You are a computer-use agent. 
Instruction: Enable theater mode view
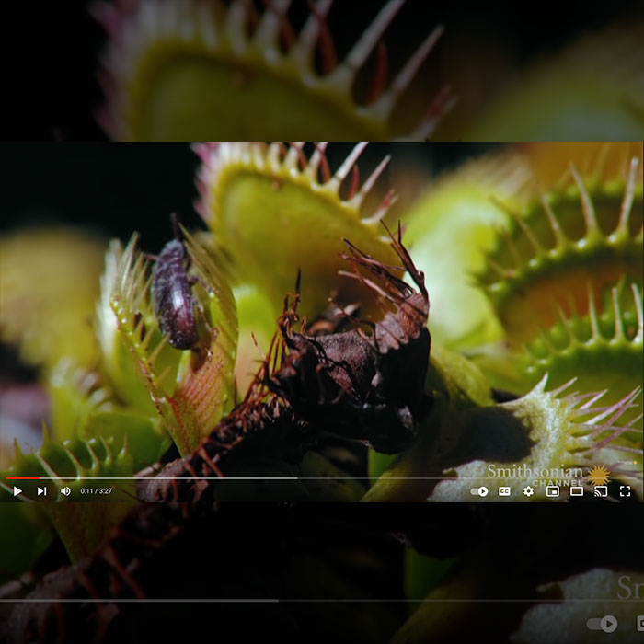pyautogui.click(x=577, y=491)
